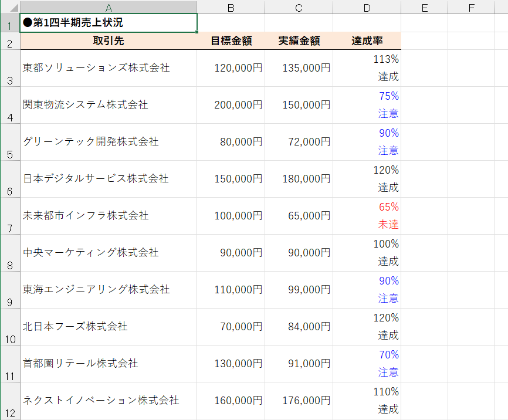Select column B header
The height and width of the screenshot is (420, 508).
tap(231, 7)
